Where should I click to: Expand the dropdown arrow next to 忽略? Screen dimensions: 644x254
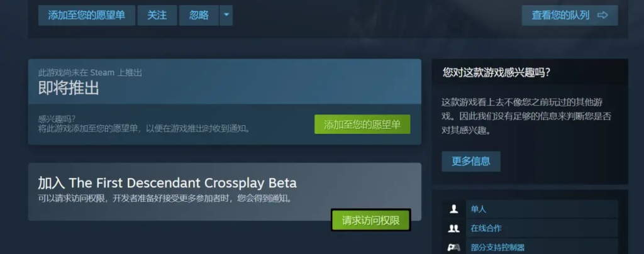click(226, 15)
